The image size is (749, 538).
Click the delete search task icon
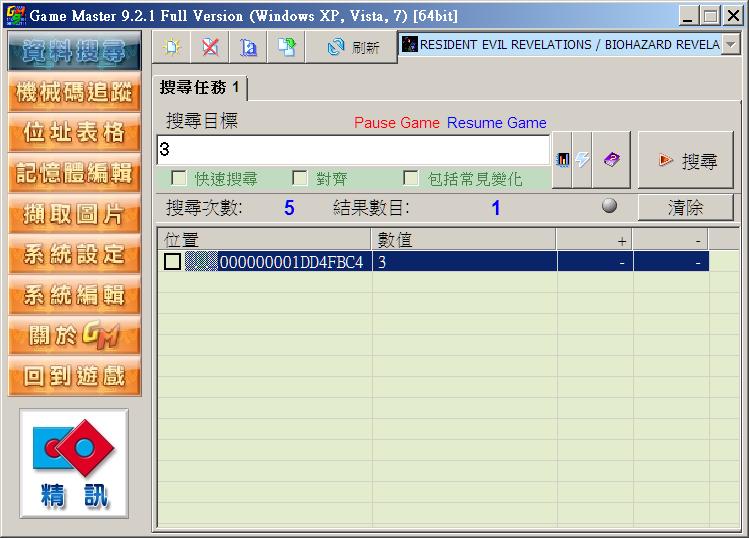[210, 46]
